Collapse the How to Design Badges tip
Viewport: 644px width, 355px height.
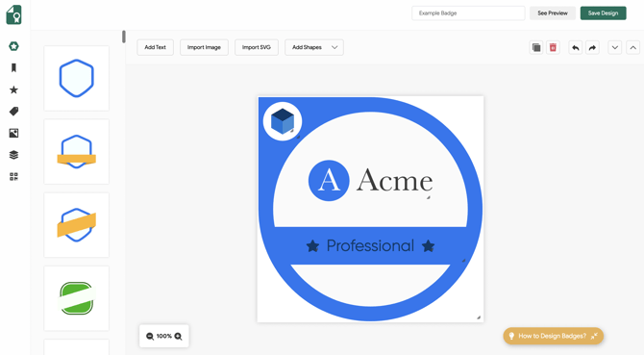click(594, 336)
